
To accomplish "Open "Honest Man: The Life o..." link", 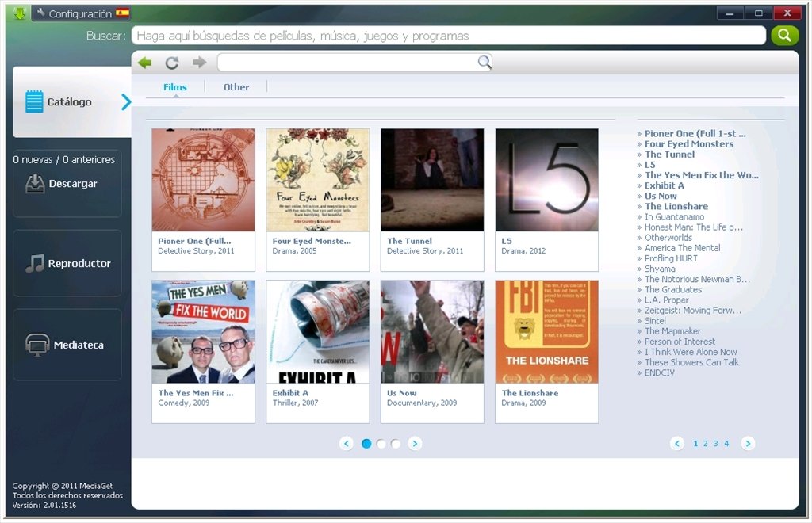I will pos(693,227).
